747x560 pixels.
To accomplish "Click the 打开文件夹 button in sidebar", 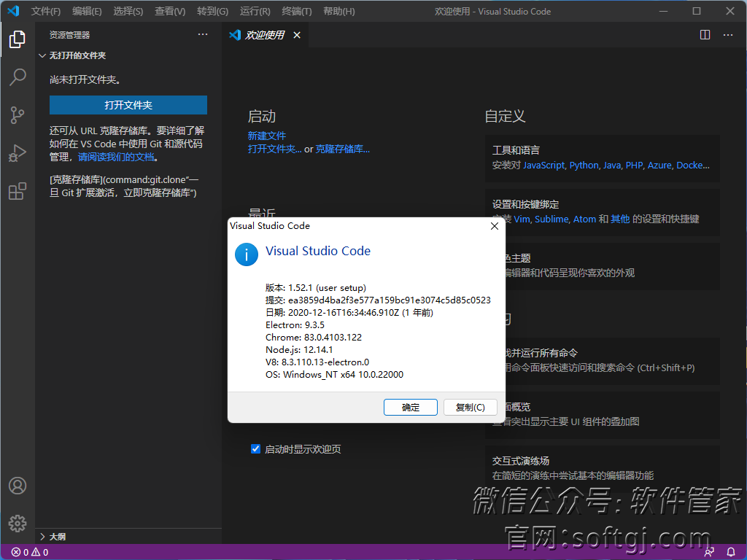I will coord(128,105).
